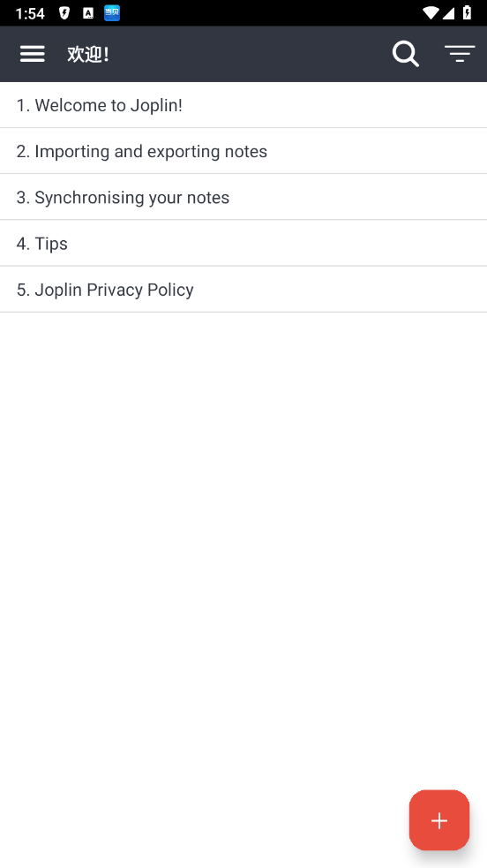The height and width of the screenshot is (868, 487).
Task: Open the hamburger side menu
Action: pyautogui.click(x=32, y=54)
